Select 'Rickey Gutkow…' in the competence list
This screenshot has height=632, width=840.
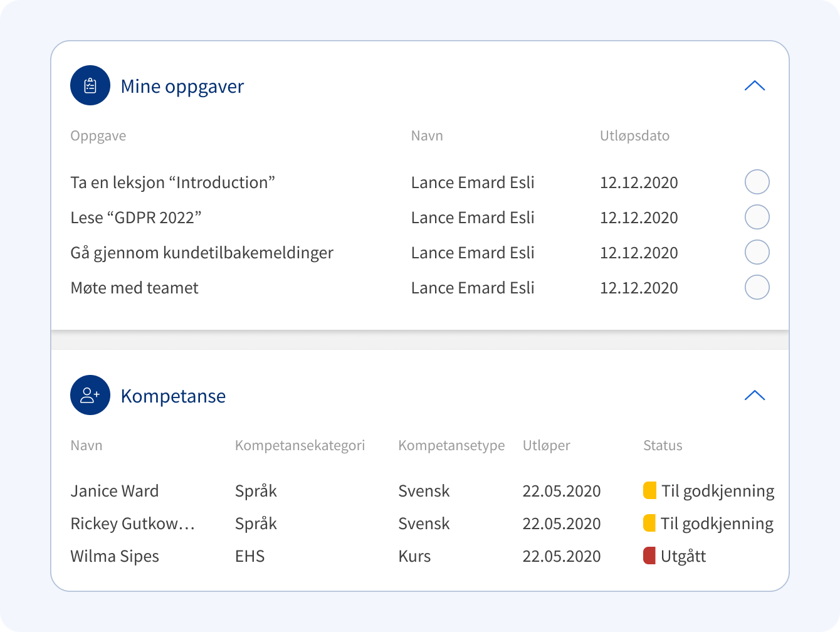click(x=133, y=524)
